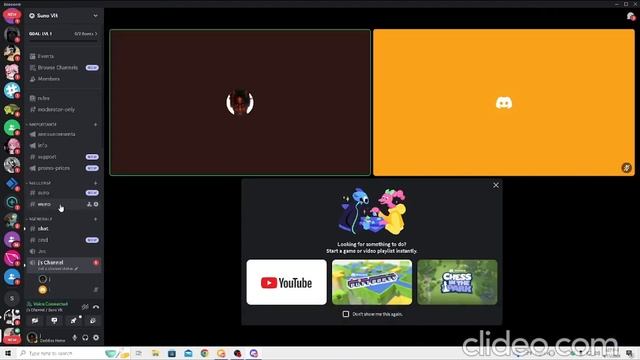Image resolution: width=640 pixels, height=360 pixels.
Task: Launch the Putt Party activity card
Action: point(372,282)
